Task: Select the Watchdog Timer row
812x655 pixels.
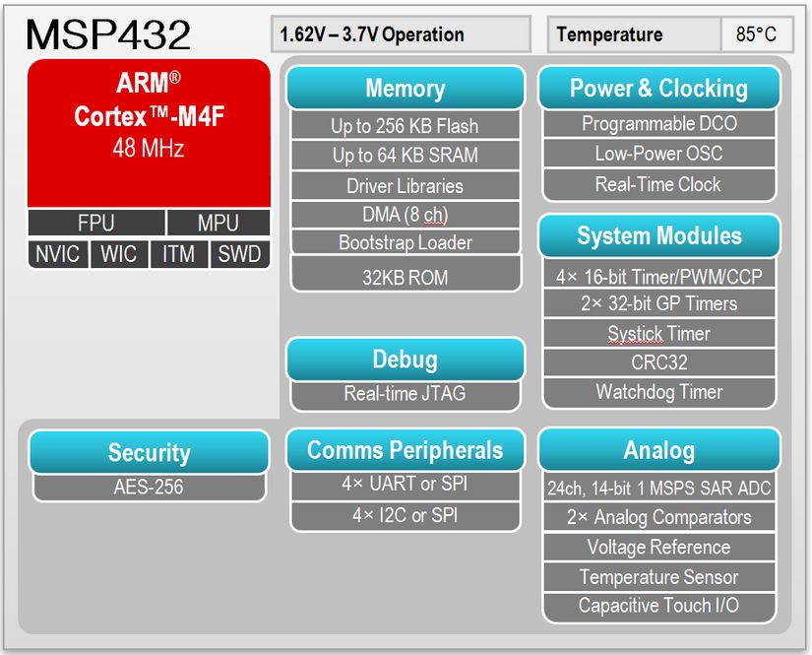Action: [x=659, y=392]
